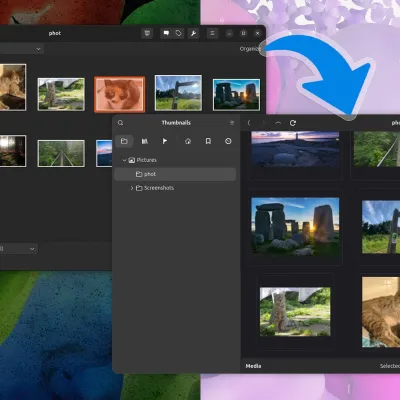Open cat statue thumbnail in front window
This screenshot has width=400, height=400.
(295, 312)
